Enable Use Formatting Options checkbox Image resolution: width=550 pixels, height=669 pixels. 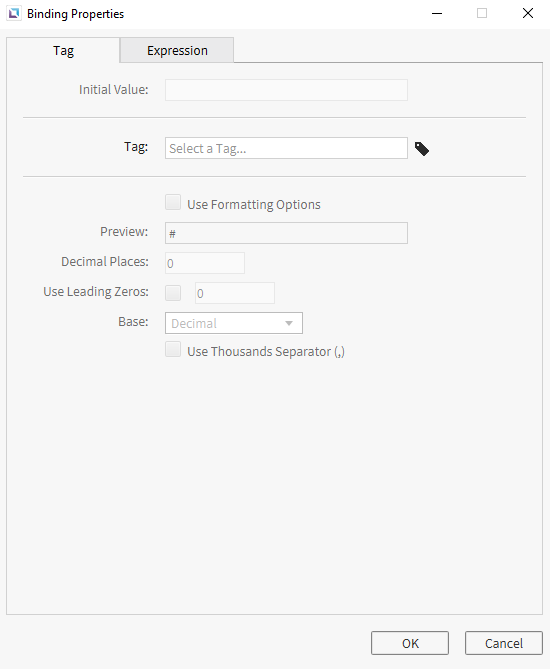[x=173, y=202]
